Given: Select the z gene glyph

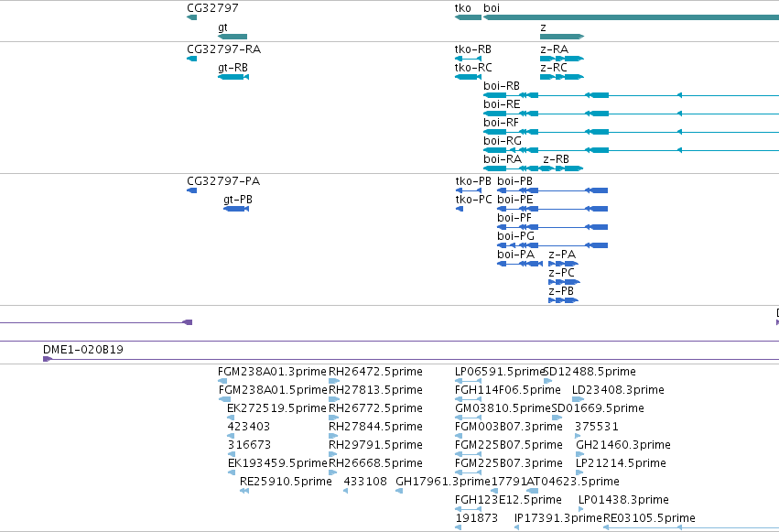Looking at the screenshot, I should (x=562, y=37).
